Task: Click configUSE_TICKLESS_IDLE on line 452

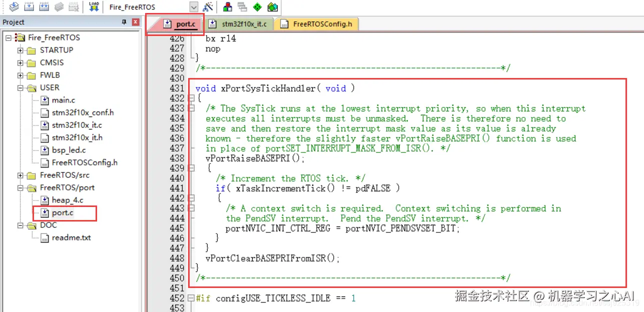Action: click(x=273, y=298)
